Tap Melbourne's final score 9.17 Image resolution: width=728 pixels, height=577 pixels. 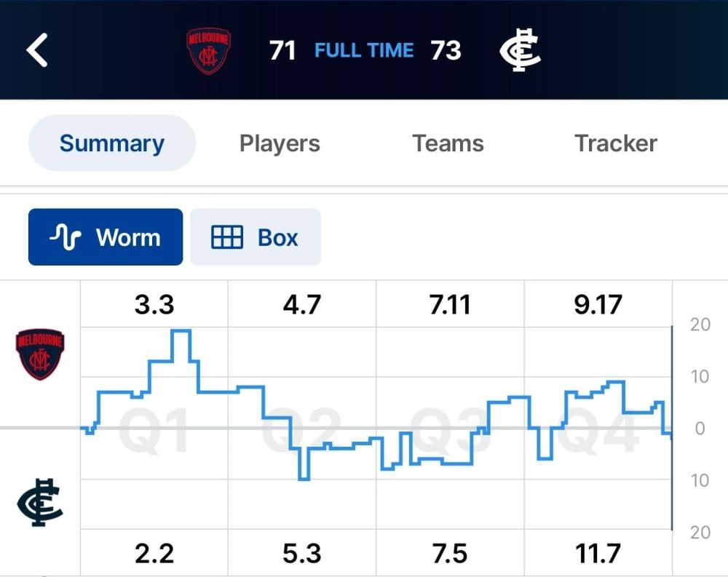point(598,304)
